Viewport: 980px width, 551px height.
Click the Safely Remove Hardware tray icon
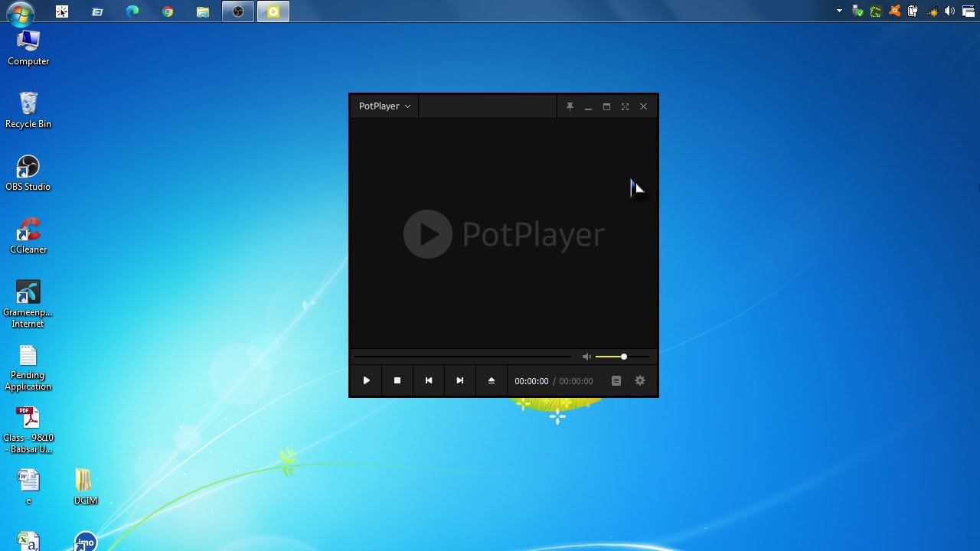(x=858, y=11)
